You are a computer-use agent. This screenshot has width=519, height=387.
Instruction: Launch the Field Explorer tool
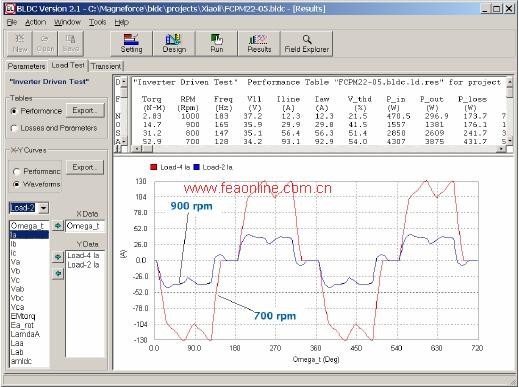(x=307, y=43)
